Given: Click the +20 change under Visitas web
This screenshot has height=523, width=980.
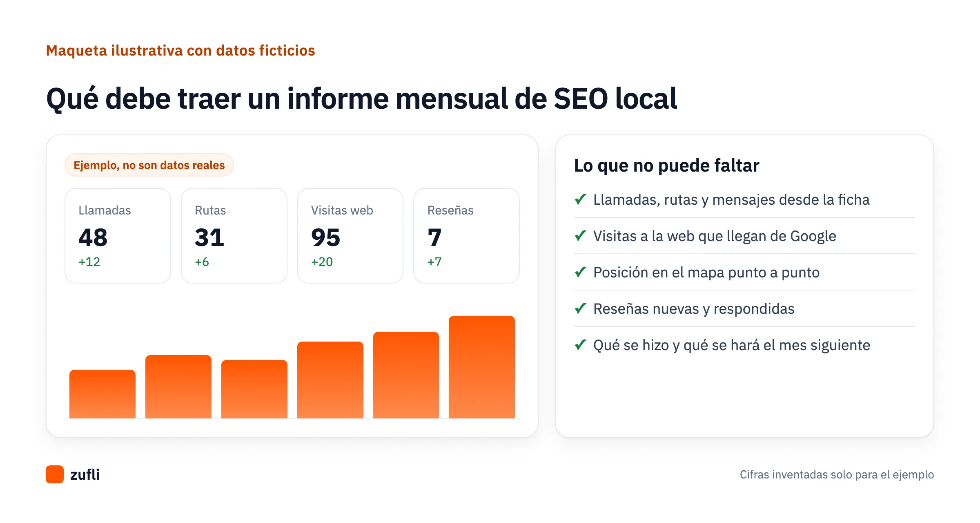Looking at the screenshot, I should coord(322,262).
